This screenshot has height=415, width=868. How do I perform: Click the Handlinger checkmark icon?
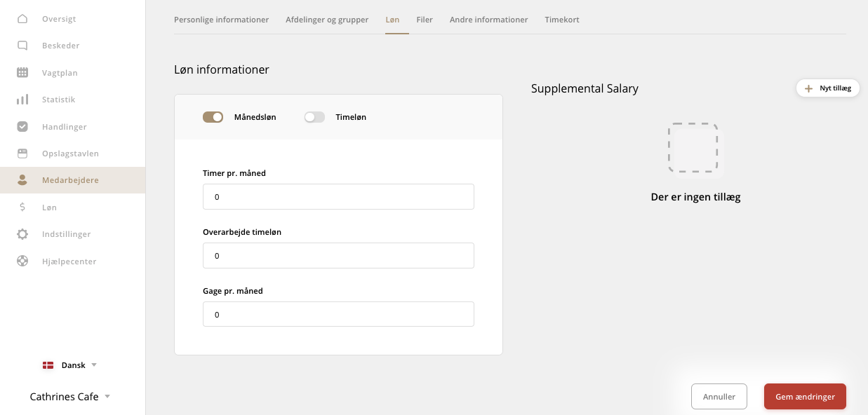click(x=22, y=127)
